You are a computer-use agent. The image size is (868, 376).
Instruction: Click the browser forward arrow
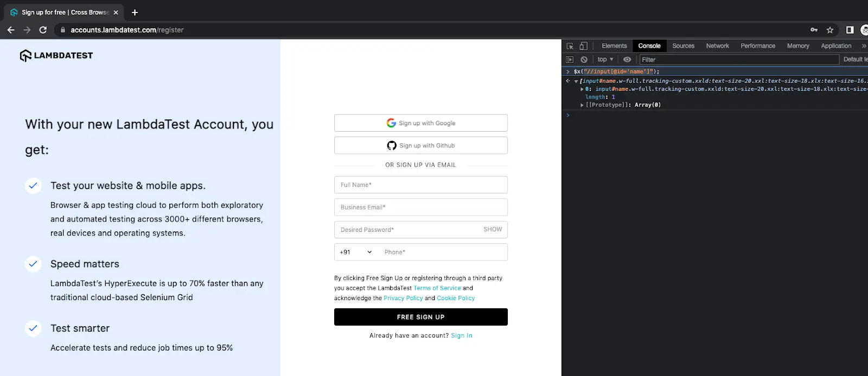27,30
